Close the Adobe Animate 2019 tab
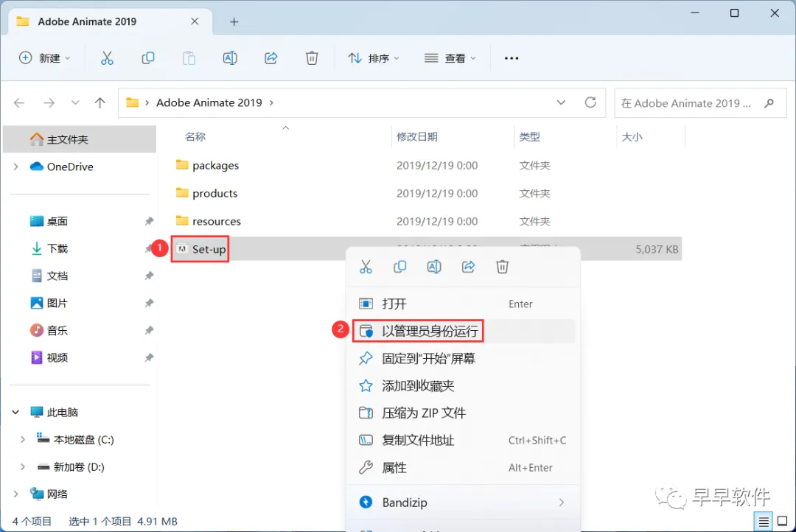The image size is (796, 532). (x=195, y=21)
